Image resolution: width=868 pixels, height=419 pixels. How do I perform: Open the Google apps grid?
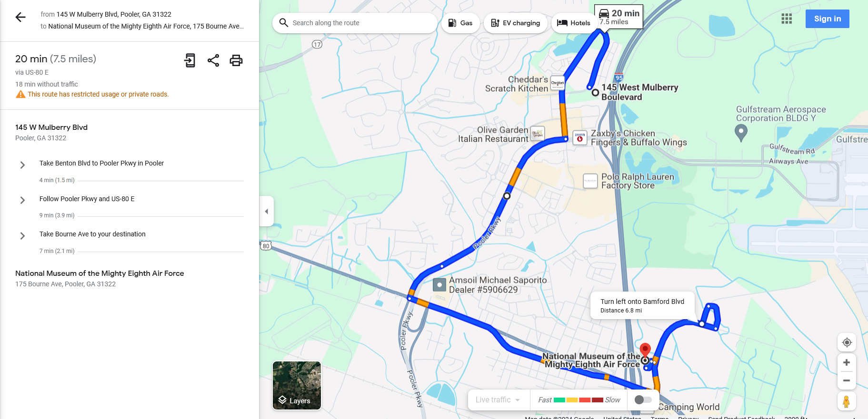(x=787, y=19)
